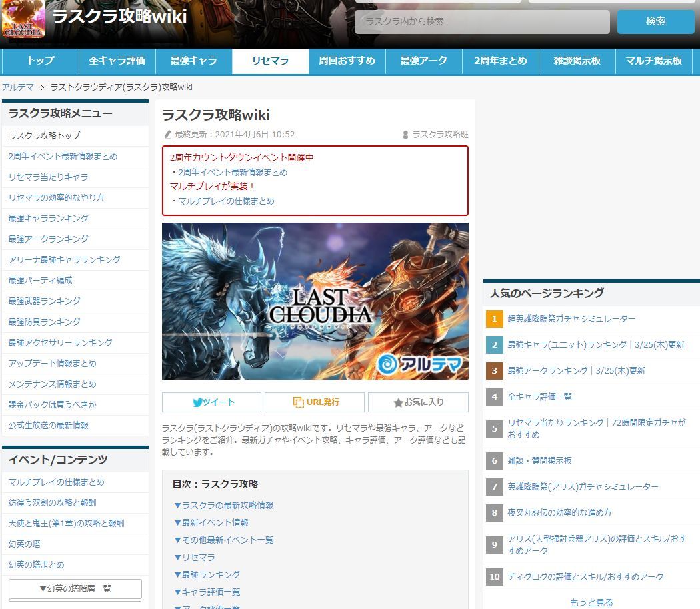Click the 検索 search button

pyautogui.click(x=655, y=21)
